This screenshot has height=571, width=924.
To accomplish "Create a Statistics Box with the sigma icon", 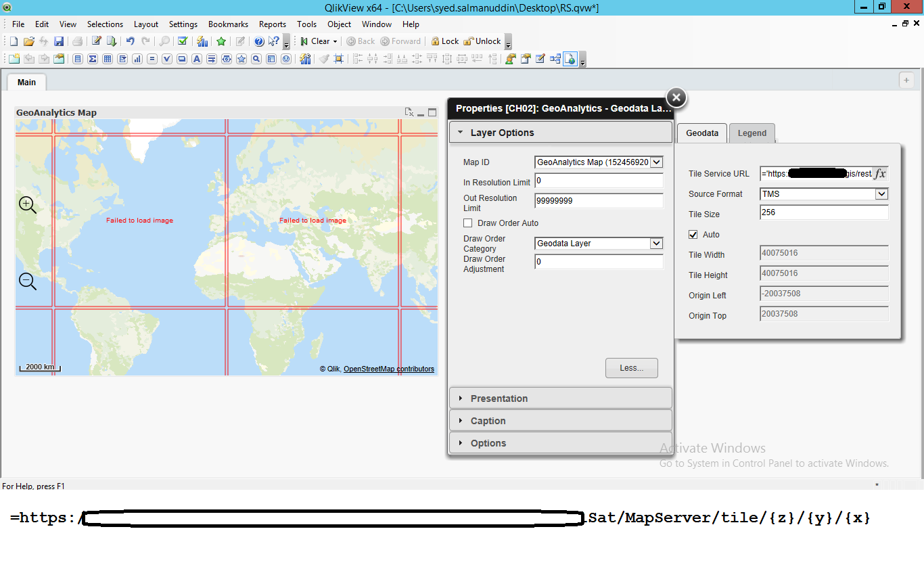I will tap(93, 59).
